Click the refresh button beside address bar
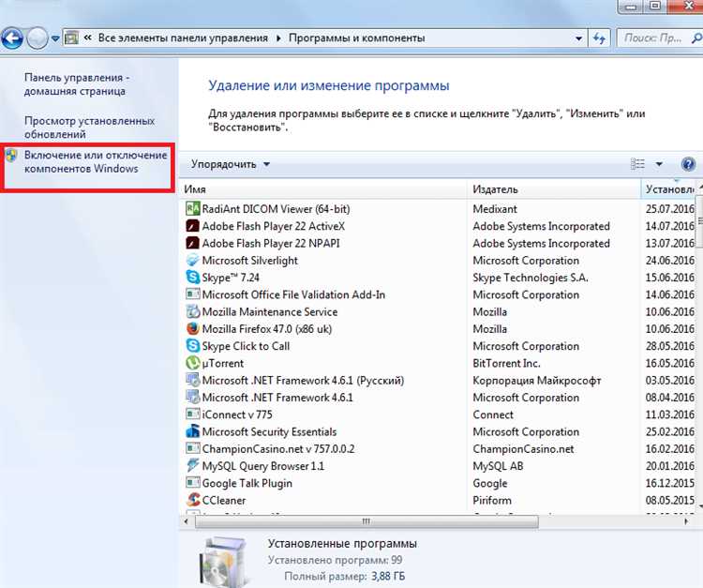The image size is (703, 588). [x=599, y=38]
